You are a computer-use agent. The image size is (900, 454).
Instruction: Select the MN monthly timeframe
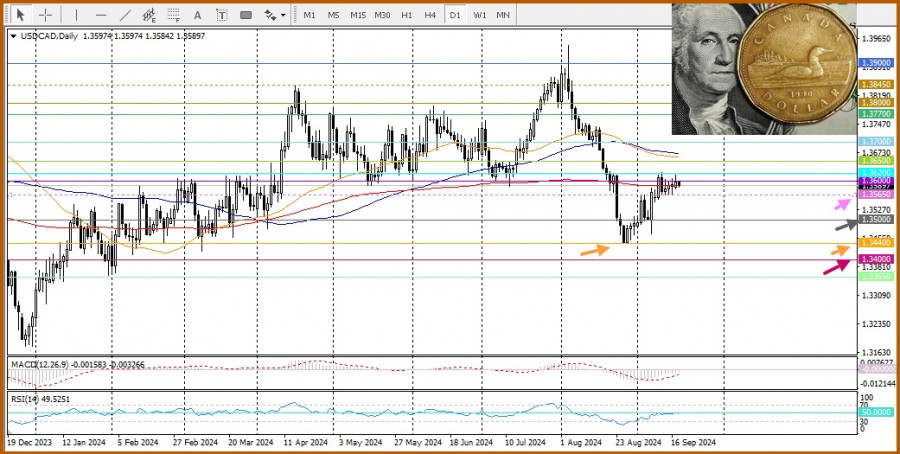coord(503,15)
